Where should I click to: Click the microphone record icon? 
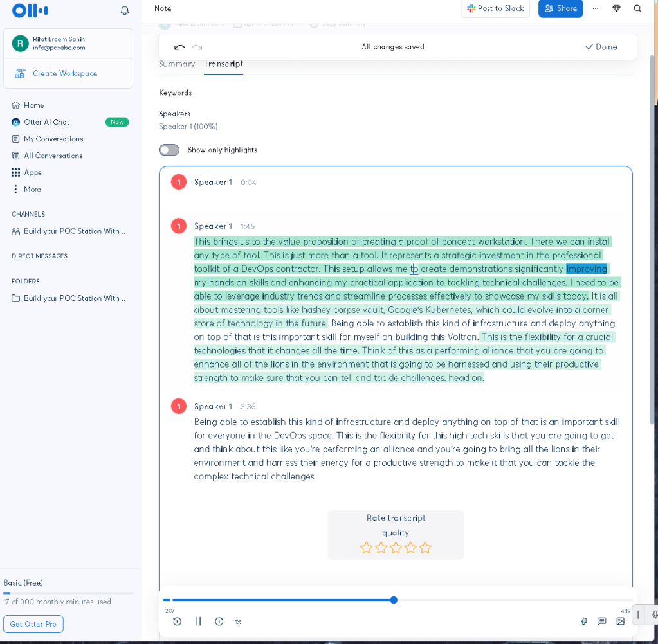(654, 614)
